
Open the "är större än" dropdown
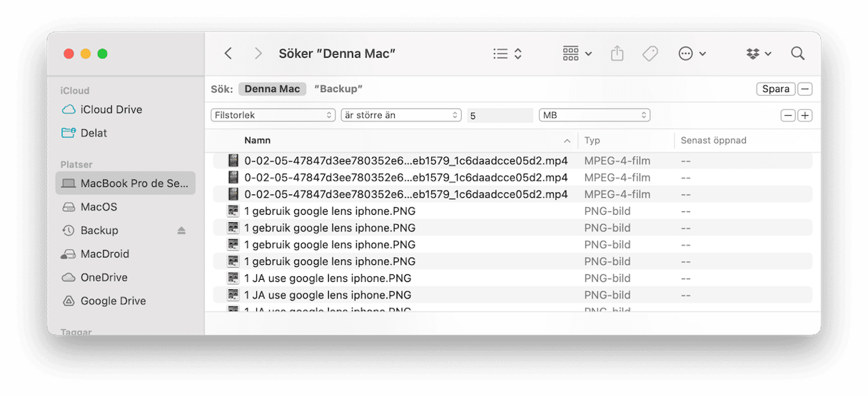point(400,115)
